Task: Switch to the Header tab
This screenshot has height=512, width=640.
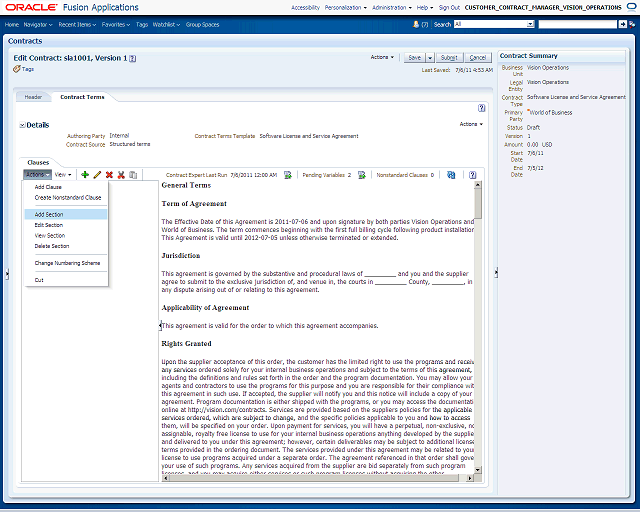Action: click(x=33, y=97)
